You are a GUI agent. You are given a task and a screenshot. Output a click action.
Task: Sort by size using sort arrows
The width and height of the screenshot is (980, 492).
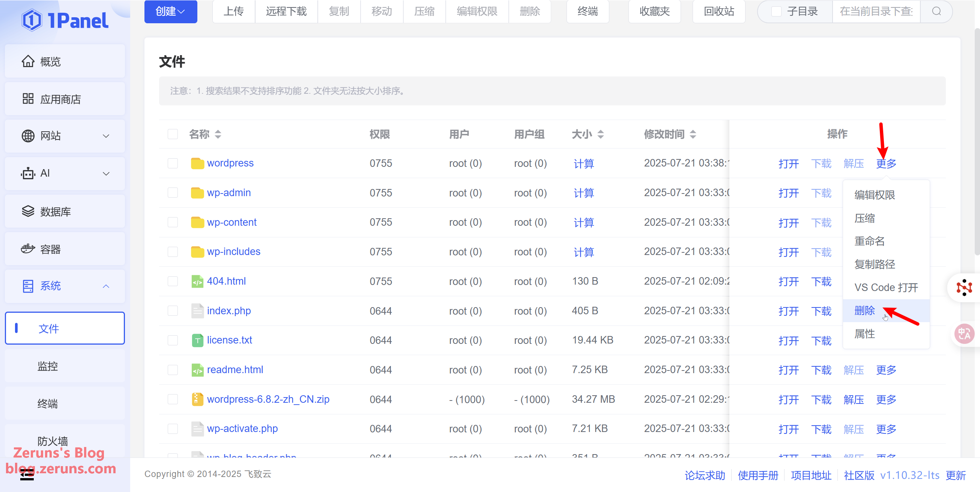click(x=600, y=134)
